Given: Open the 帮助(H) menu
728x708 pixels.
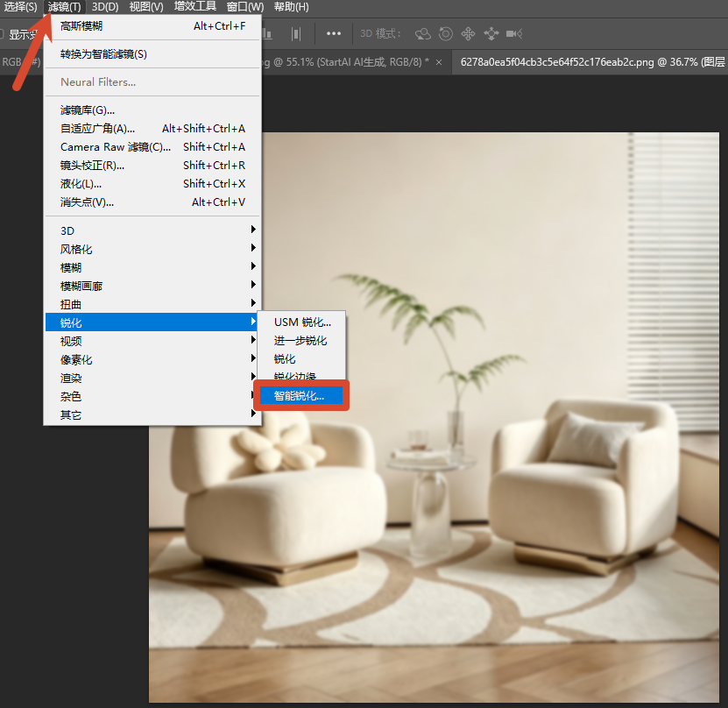Looking at the screenshot, I should point(291,7).
